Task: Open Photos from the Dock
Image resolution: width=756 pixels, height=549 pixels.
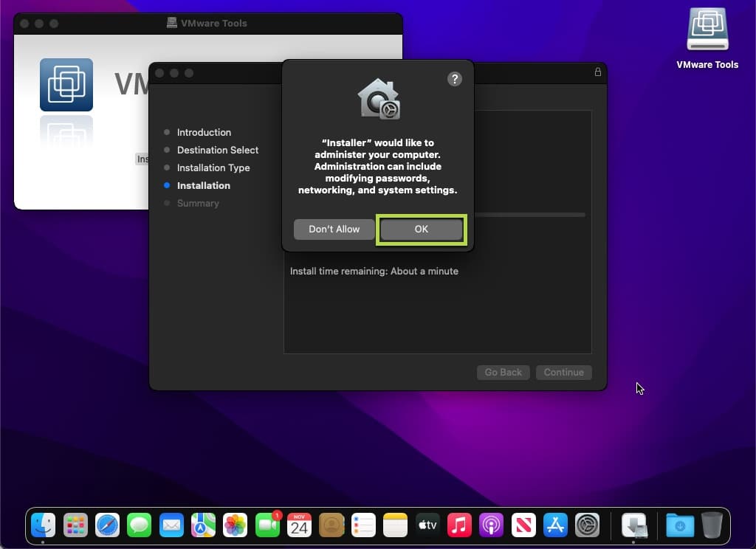Action: pyautogui.click(x=236, y=525)
